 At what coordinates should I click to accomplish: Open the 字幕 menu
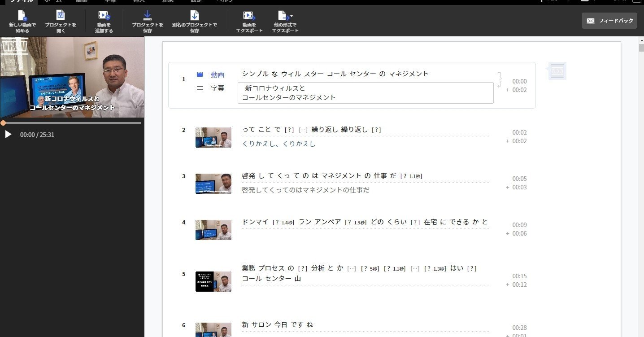point(110,2)
